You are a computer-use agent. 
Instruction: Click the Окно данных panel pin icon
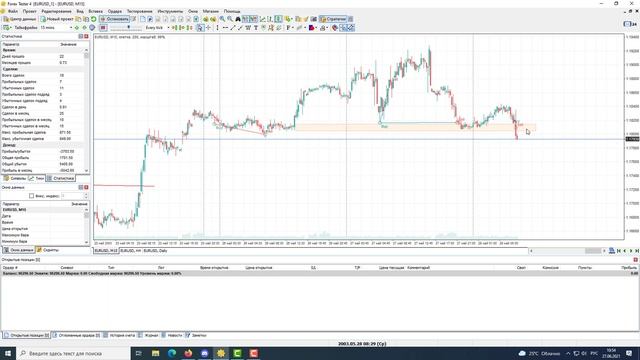81,187
